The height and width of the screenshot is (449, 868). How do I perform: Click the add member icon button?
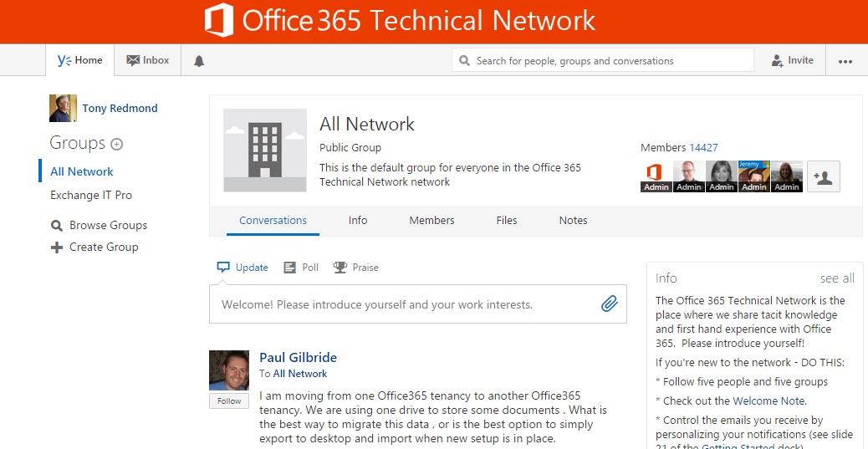[823, 176]
